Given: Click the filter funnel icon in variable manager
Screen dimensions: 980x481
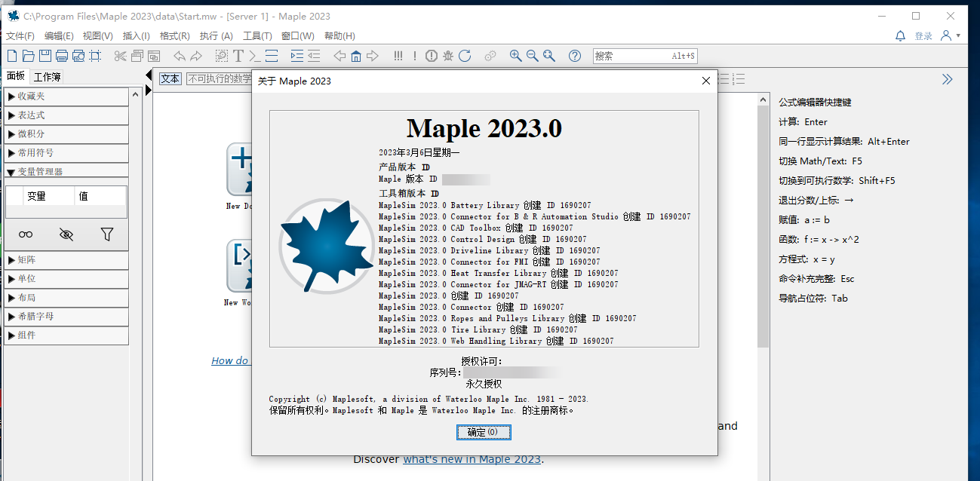Looking at the screenshot, I should click(107, 234).
